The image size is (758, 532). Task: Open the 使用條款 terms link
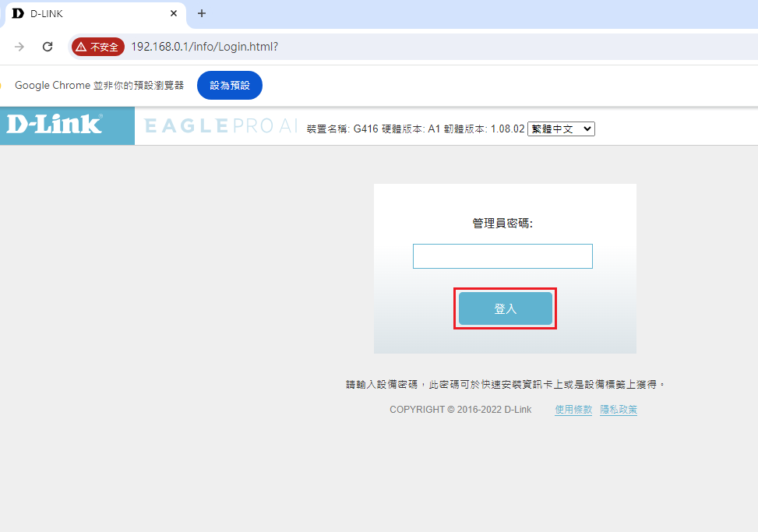573,410
